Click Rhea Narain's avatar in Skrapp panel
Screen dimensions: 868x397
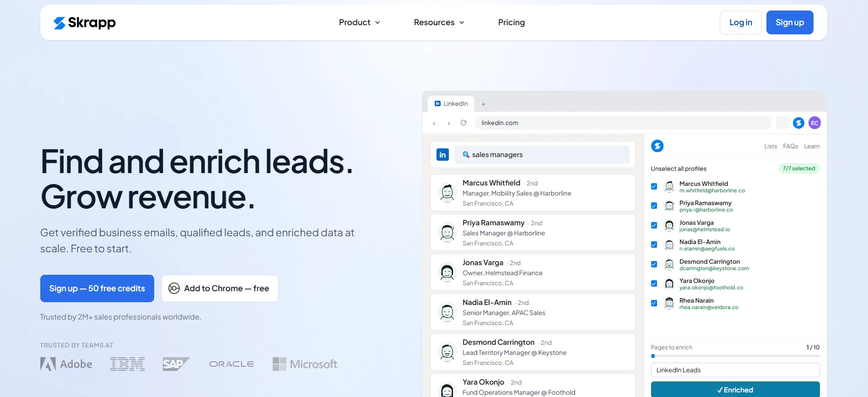point(669,303)
